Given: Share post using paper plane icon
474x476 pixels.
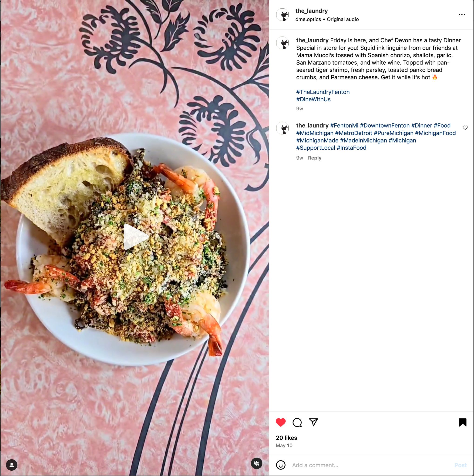Looking at the screenshot, I should pyautogui.click(x=313, y=422).
